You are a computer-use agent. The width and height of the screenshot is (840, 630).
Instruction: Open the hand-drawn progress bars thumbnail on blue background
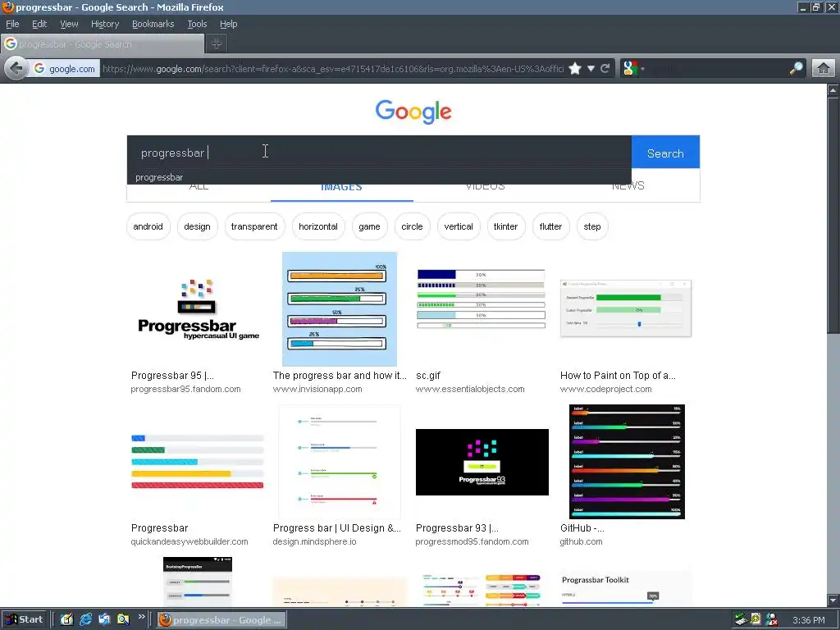pyautogui.click(x=339, y=309)
